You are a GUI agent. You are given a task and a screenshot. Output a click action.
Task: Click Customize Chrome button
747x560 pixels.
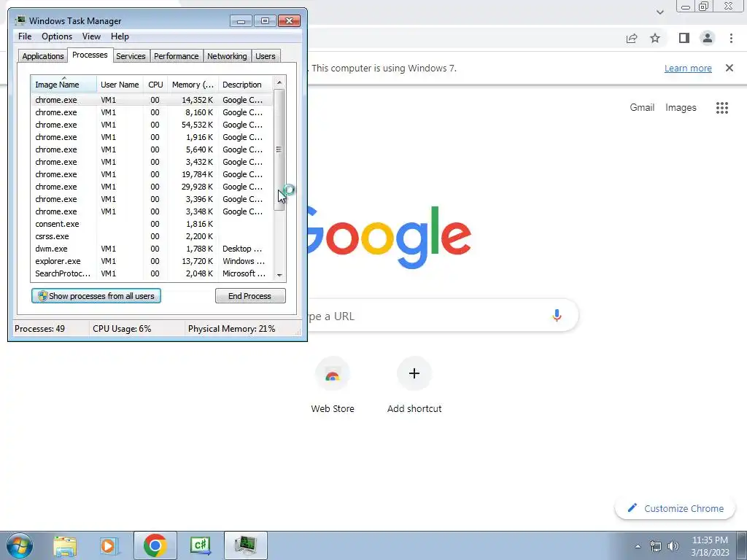pos(676,508)
